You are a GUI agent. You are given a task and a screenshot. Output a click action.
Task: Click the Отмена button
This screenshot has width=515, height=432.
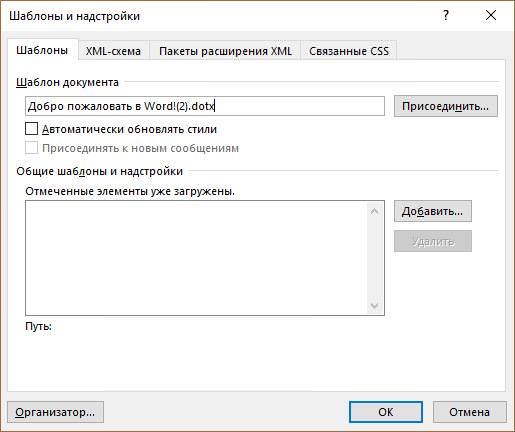(x=470, y=412)
